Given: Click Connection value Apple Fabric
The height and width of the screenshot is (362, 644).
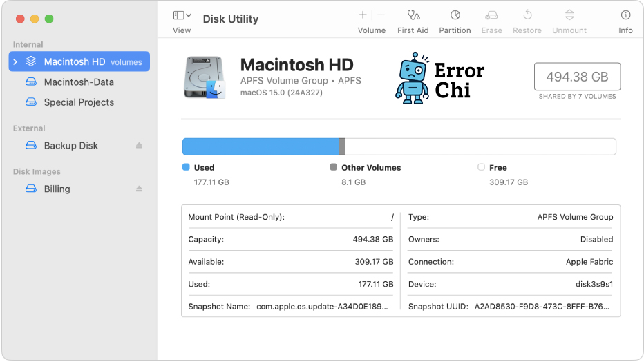Looking at the screenshot, I should pos(589,262).
